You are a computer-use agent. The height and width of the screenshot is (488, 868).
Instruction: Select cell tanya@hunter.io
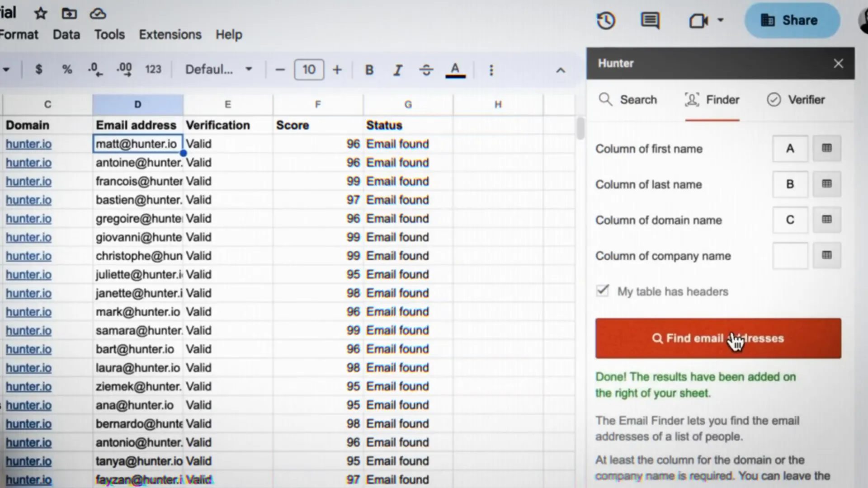[138, 461]
